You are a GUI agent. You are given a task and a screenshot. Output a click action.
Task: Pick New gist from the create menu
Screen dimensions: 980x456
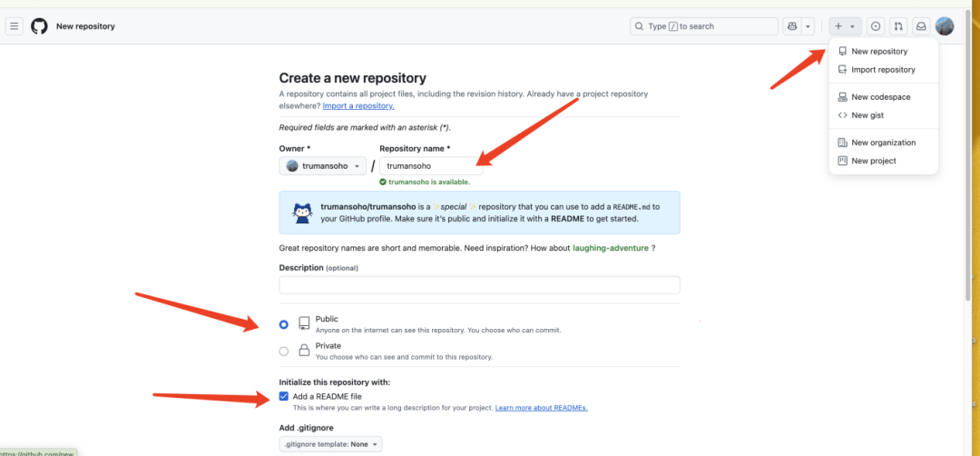(867, 115)
